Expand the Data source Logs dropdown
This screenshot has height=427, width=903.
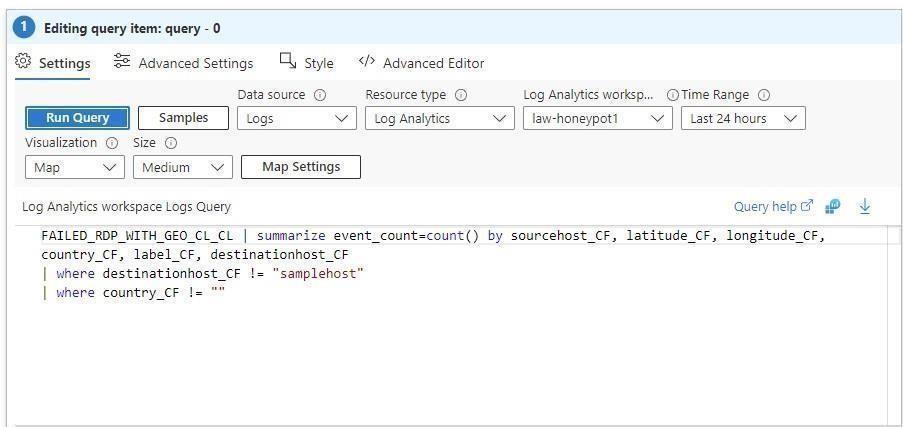pos(297,118)
